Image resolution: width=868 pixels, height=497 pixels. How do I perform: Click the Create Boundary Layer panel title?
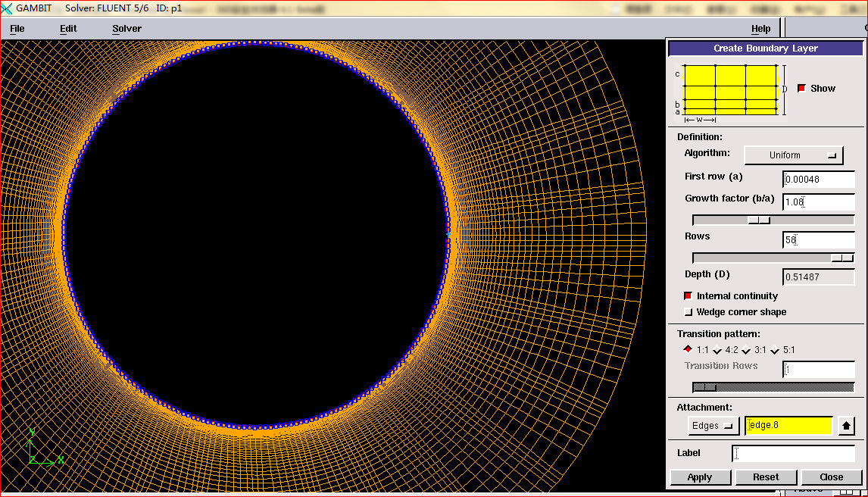click(x=766, y=48)
